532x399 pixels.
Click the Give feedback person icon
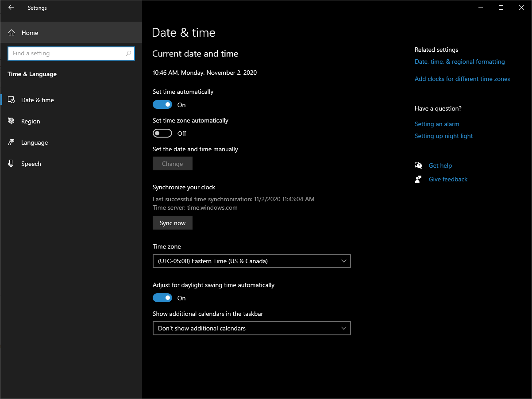click(x=418, y=179)
